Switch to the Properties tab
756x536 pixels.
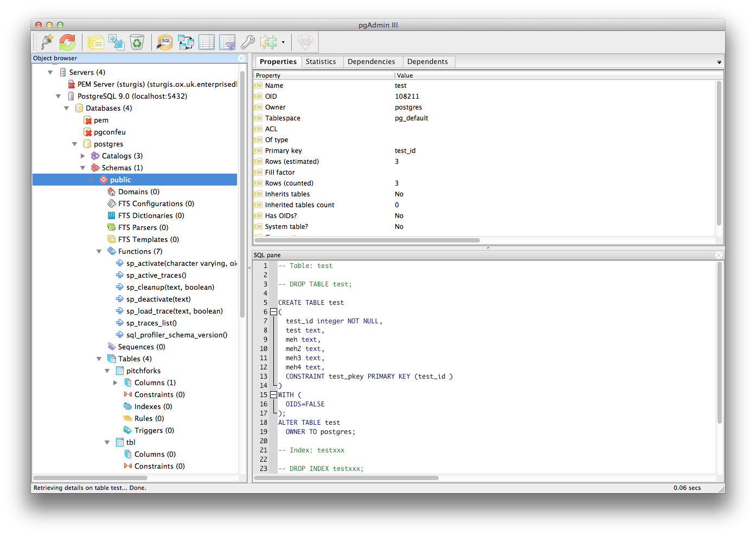(x=278, y=61)
